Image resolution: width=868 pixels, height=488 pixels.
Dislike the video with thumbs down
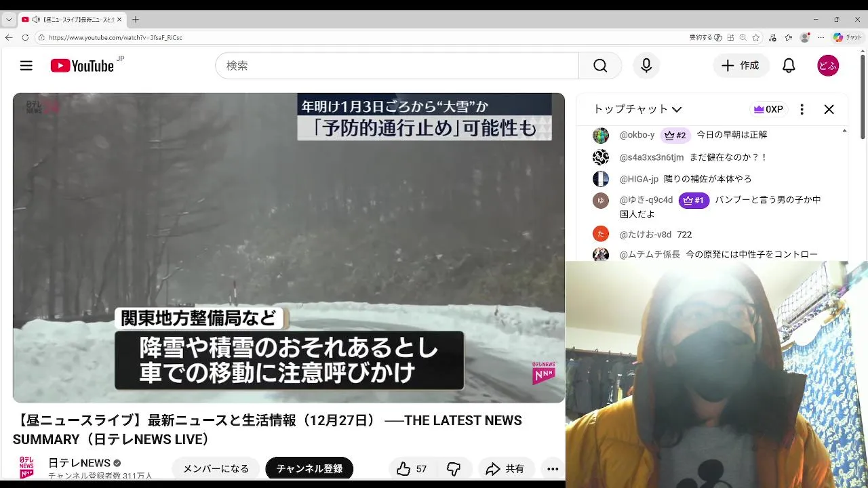(454, 469)
